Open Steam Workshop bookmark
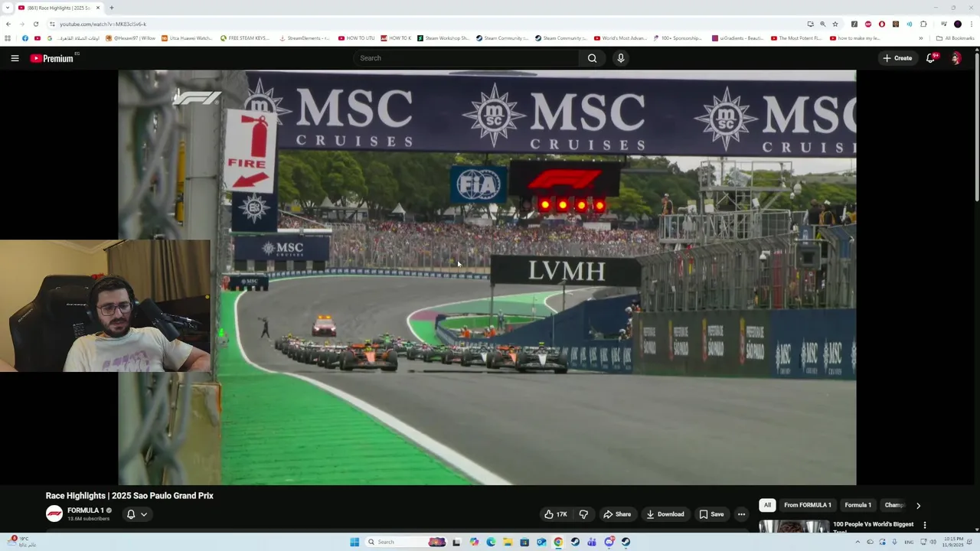 tap(443, 38)
